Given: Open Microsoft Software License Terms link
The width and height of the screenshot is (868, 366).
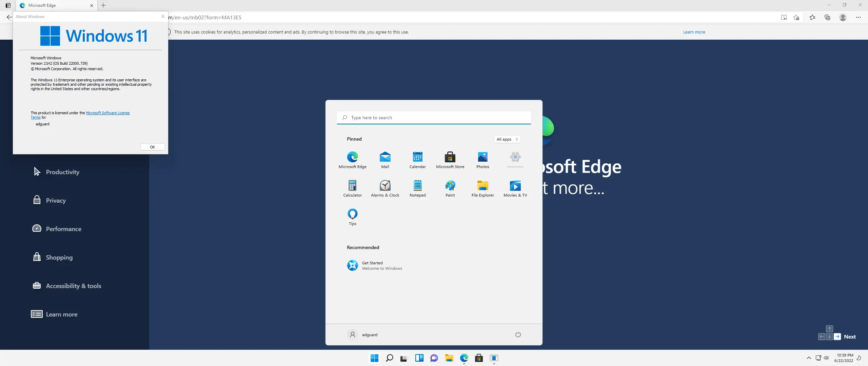Looking at the screenshot, I should click(x=107, y=113).
